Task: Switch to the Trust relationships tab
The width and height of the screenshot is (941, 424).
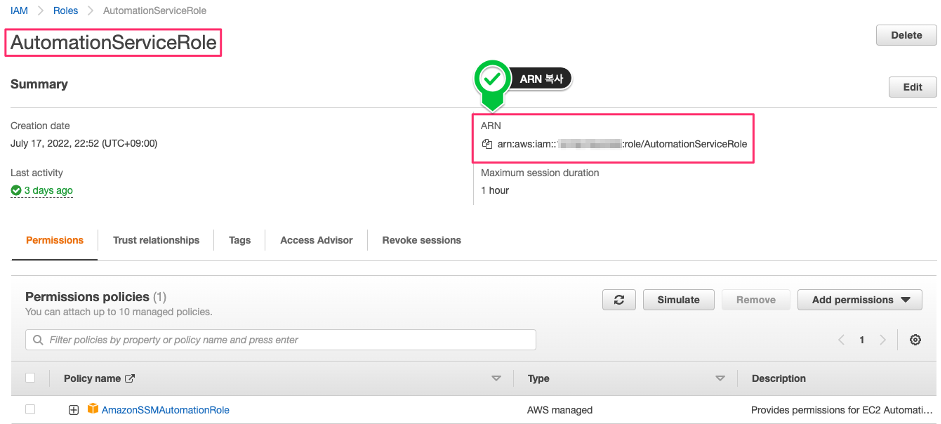Action: [x=156, y=240]
